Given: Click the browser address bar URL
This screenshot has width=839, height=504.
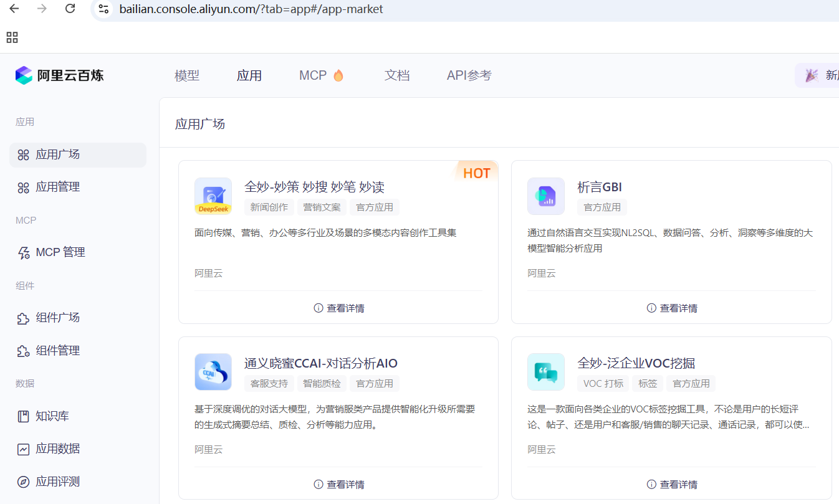Looking at the screenshot, I should click(251, 9).
